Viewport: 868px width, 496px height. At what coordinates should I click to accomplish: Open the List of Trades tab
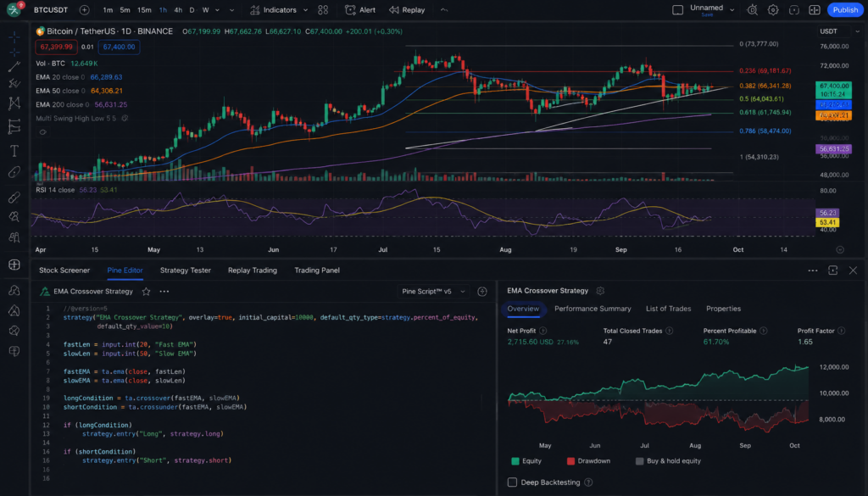coord(668,309)
